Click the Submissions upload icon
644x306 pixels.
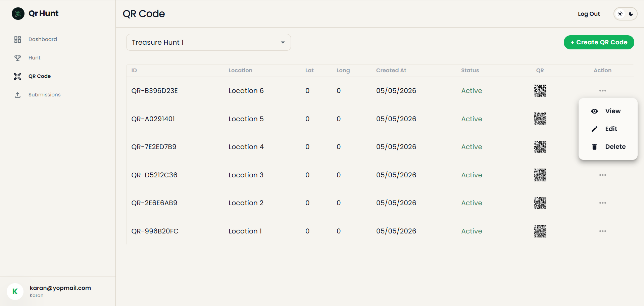click(18, 95)
